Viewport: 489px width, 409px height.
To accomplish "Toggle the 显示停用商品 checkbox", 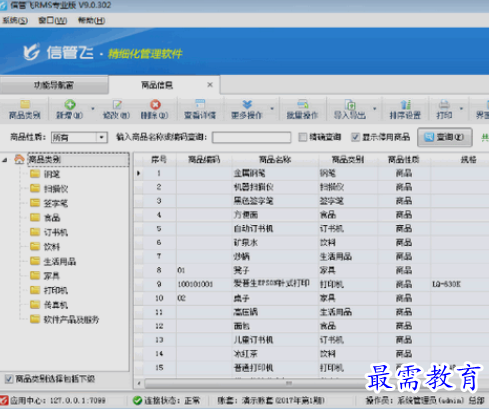I will point(355,137).
